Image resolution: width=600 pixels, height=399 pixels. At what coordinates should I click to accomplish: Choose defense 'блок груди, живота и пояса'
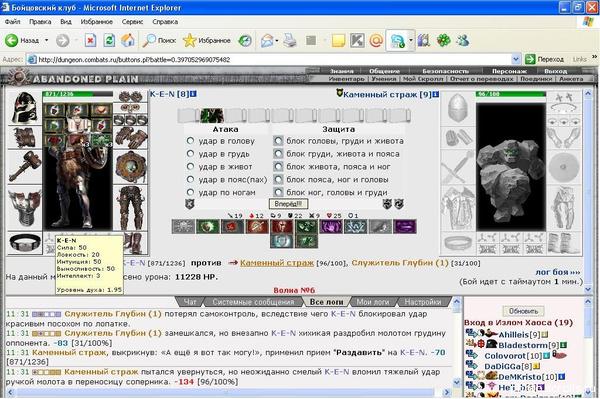coord(278,154)
